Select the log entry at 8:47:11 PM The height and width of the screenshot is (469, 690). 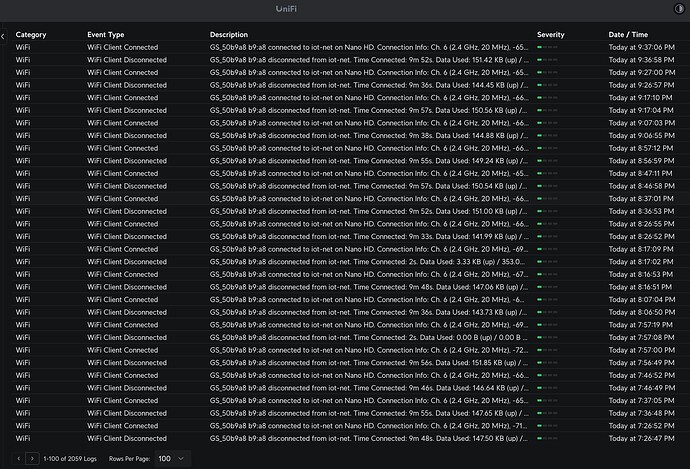pos(350,173)
